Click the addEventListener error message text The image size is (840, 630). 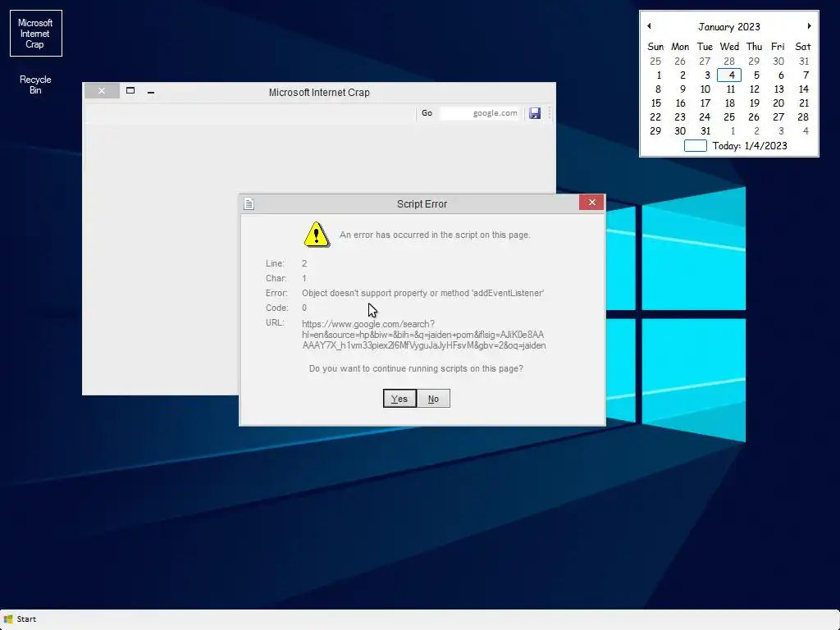(x=422, y=293)
